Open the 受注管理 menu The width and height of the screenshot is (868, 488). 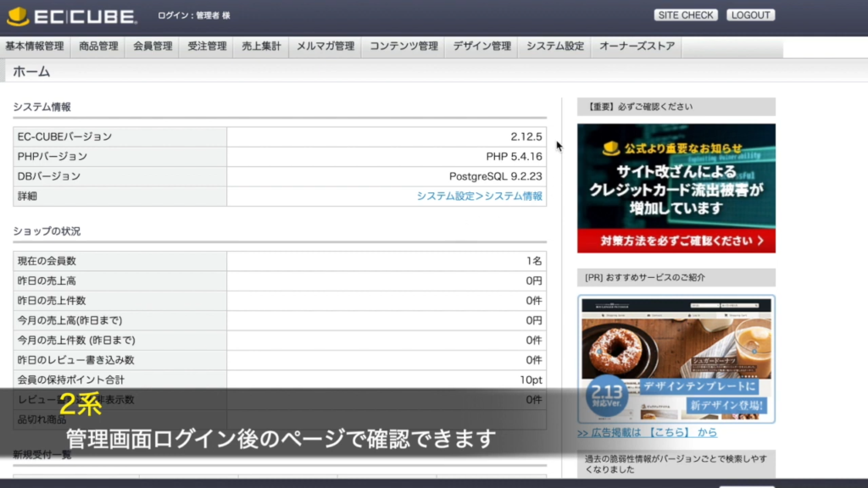click(207, 47)
